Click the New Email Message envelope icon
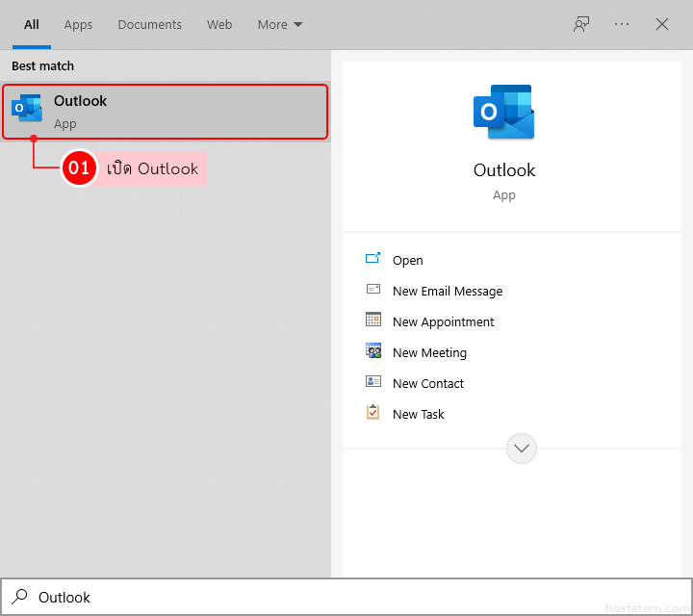693x616 pixels. [x=373, y=290]
